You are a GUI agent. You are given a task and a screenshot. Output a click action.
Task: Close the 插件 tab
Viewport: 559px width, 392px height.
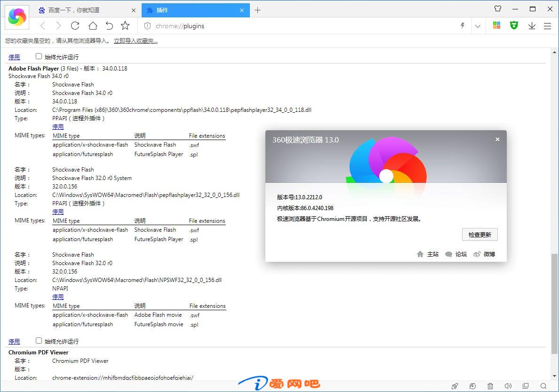(x=242, y=10)
